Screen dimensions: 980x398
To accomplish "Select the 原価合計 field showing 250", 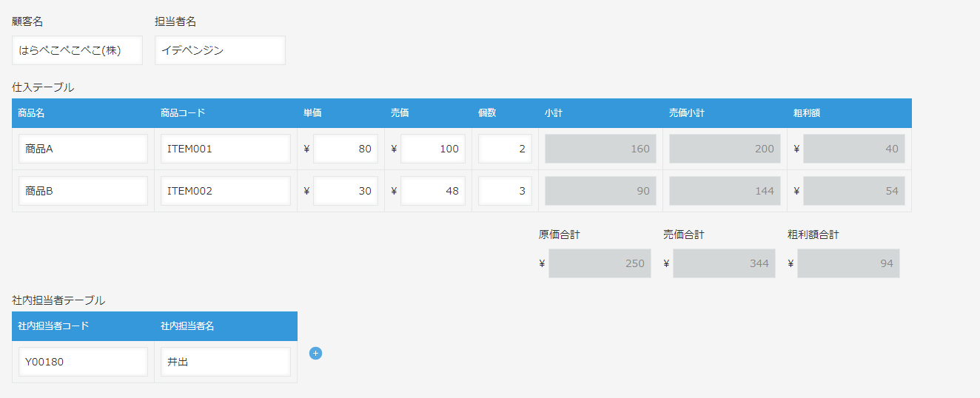I will tap(600, 263).
